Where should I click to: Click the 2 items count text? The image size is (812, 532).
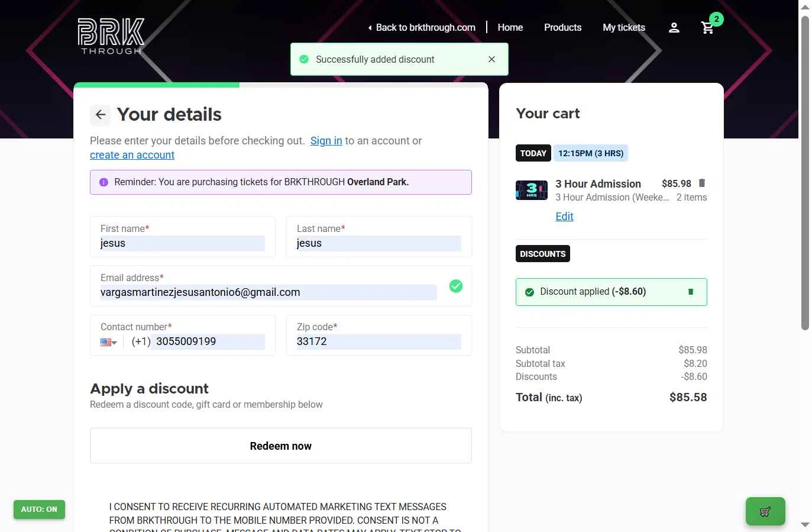pyautogui.click(x=691, y=198)
